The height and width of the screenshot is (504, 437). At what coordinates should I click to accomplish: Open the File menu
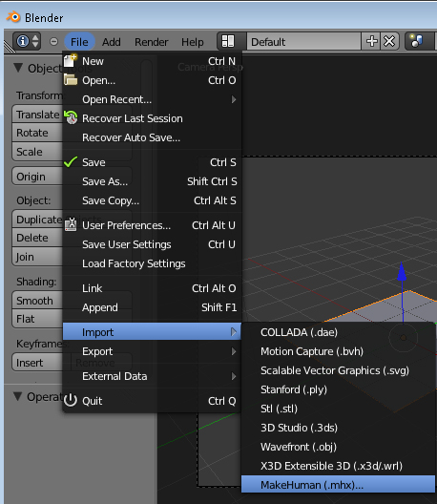(79, 42)
